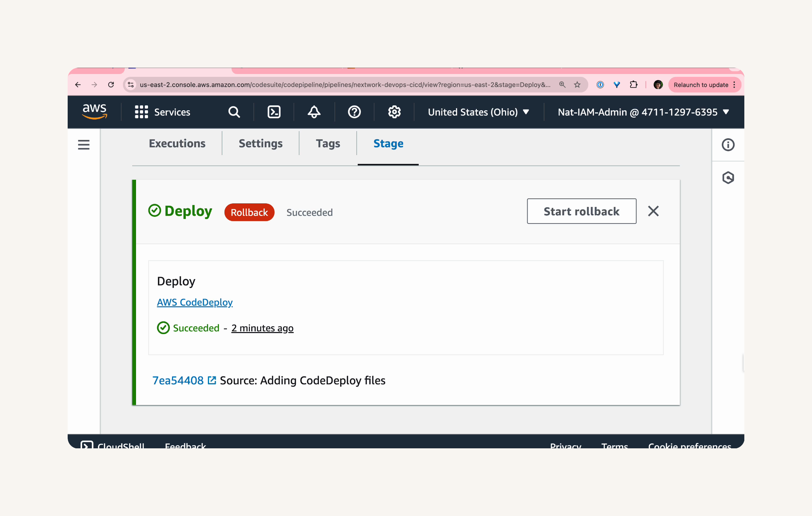This screenshot has height=516, width=812.
Task: Open the console settings gear
Action: tap(394, 112)
